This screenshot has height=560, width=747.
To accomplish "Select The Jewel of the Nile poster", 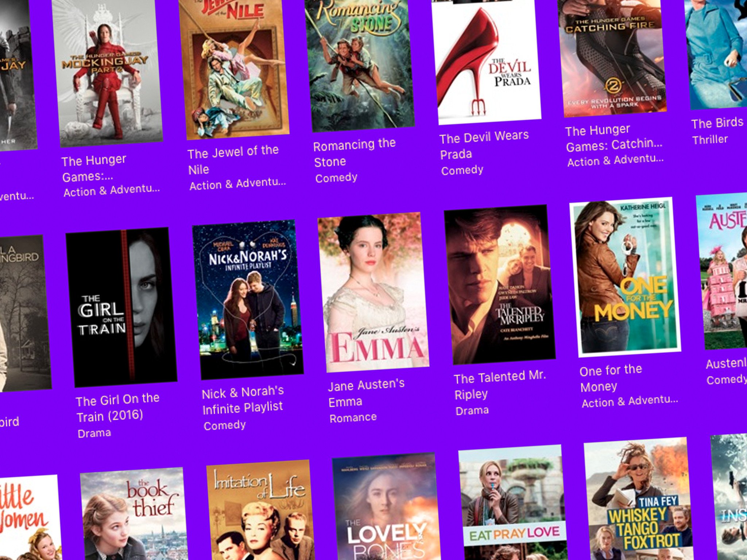I will coord(234,67).
